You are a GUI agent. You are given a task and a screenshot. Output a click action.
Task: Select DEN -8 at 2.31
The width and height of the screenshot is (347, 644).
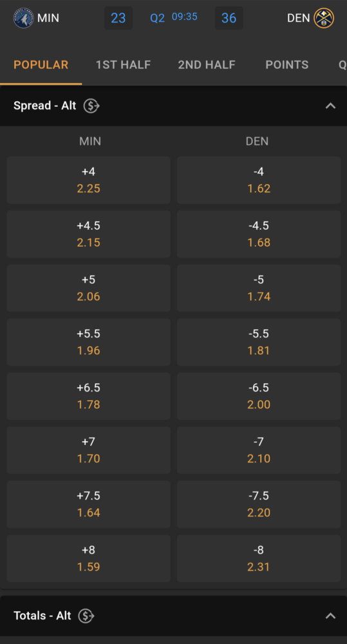click(259, 558)
